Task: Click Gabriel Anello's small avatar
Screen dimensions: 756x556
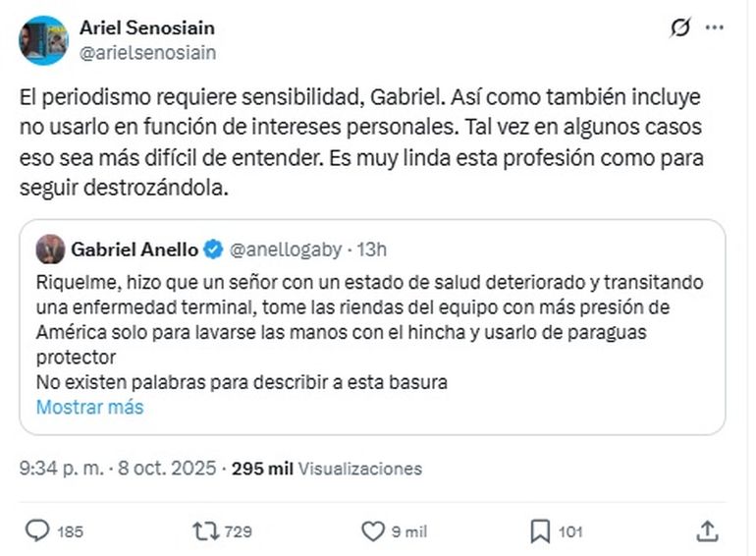Action: tap(50, 250)
